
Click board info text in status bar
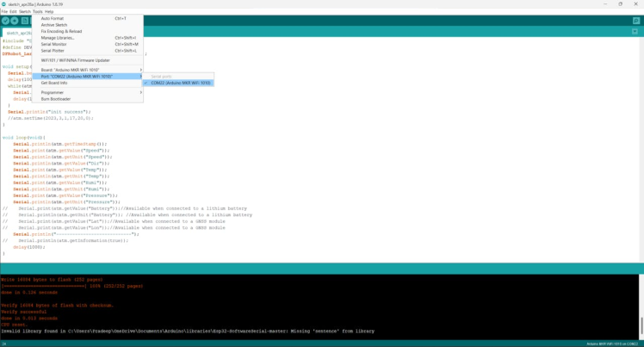[x=612, y=344]
